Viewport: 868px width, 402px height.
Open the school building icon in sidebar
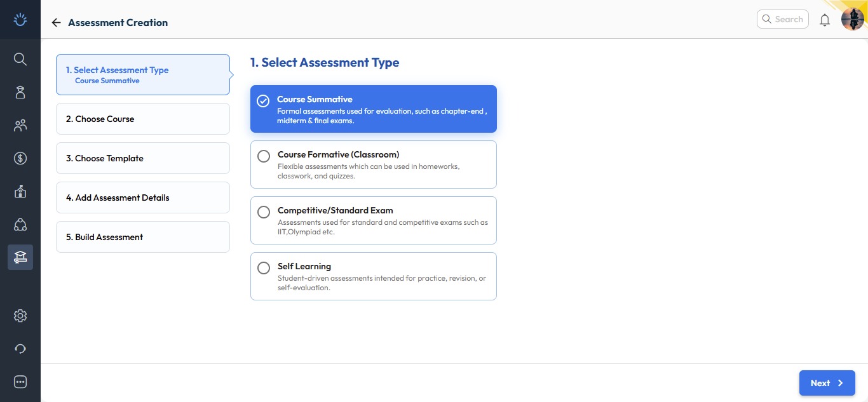point(20,191)
